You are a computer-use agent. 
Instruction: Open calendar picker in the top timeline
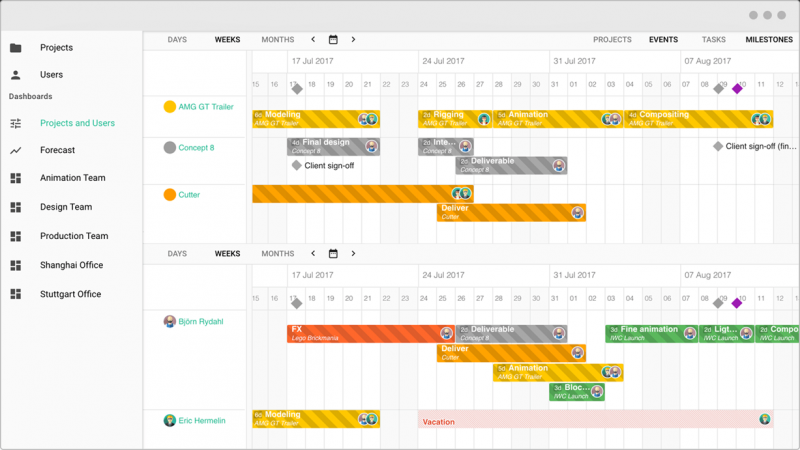coord(333,40)
